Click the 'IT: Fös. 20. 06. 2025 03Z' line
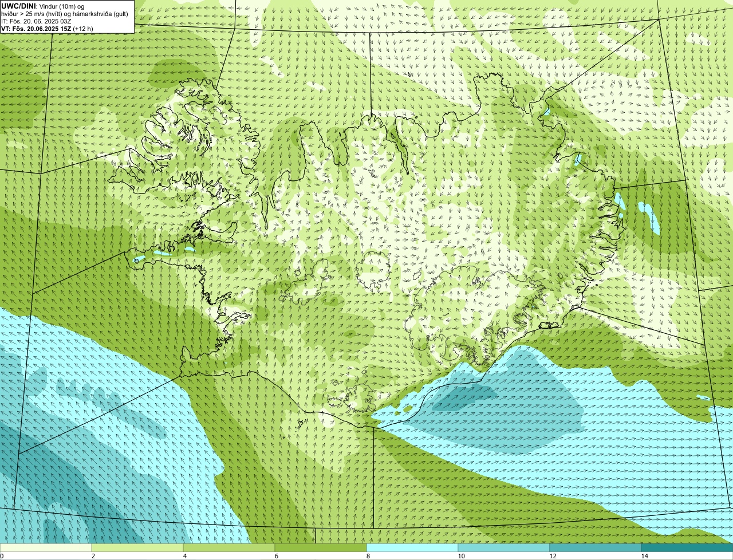Image resolution: width=733 pixels, height=560 pixels. 36,21
